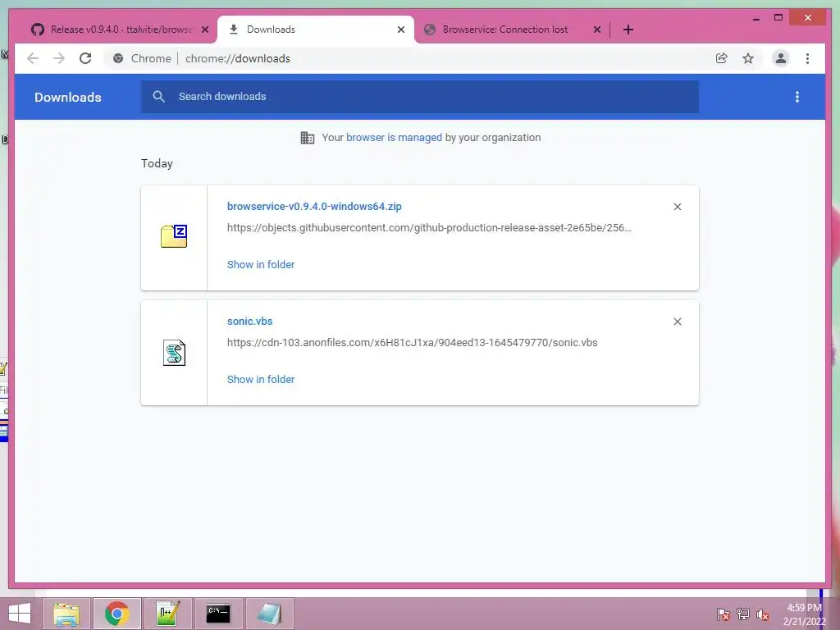Focus the Search downloads field
The width and height of the screenshot is (840, 630).
419,97
